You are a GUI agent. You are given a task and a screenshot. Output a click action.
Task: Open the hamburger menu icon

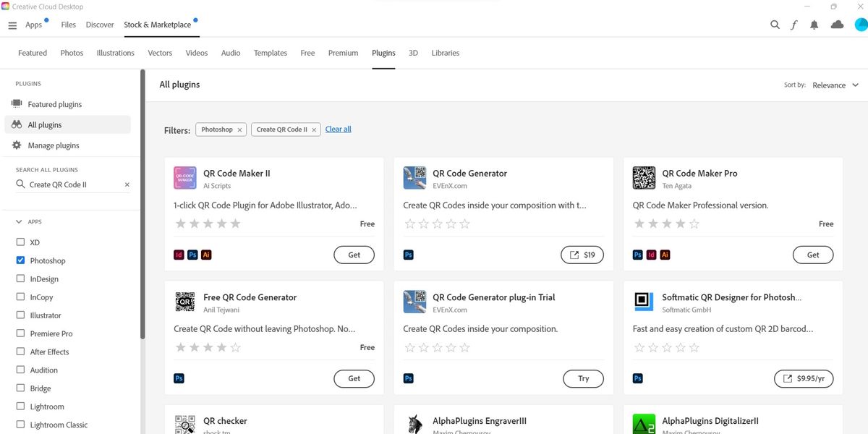12,25
